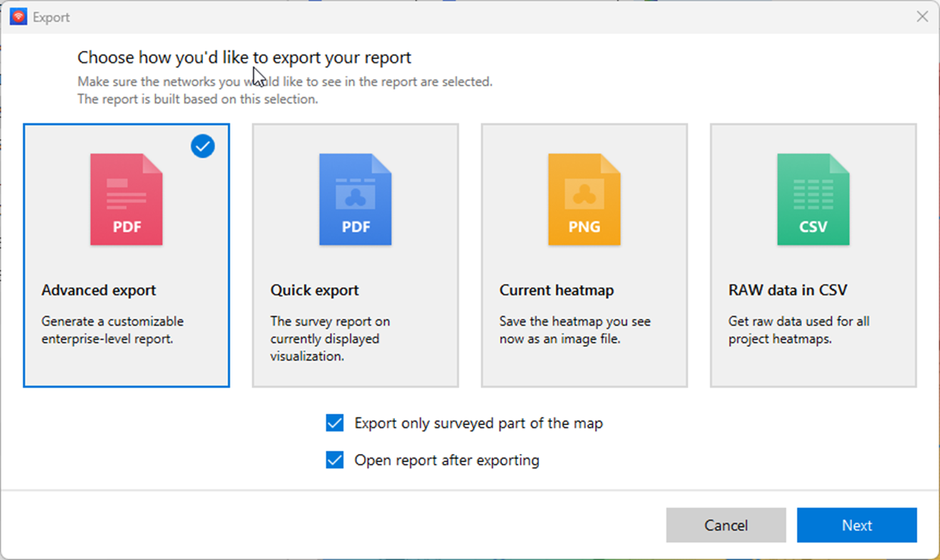Click the Export dialog title text
Image resolution: width=940 pixels, height=560 pixels.
[x=50, y=16]
